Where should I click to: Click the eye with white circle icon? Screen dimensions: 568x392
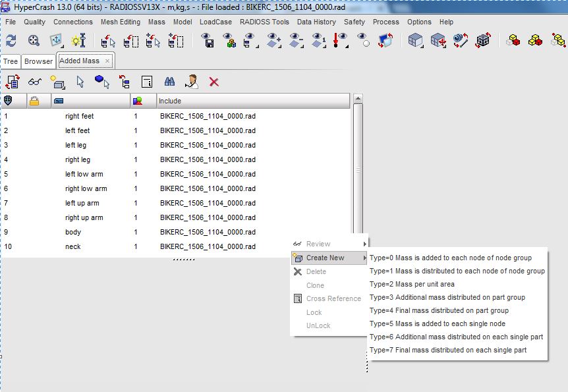(363, 41)
